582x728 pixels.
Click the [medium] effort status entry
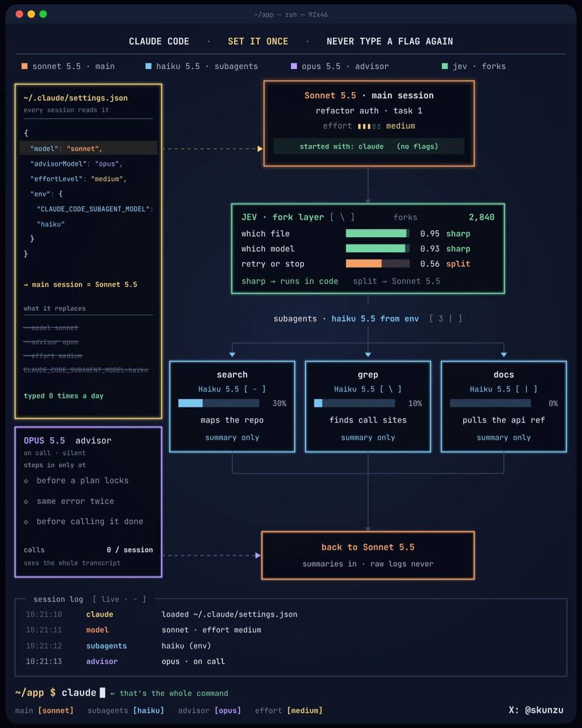tap(305, 710)
